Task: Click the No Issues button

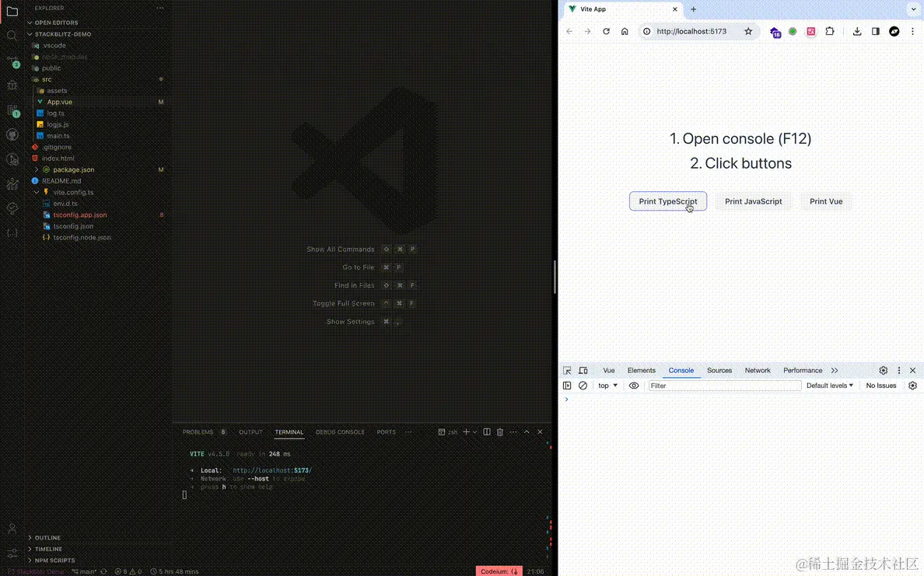Action: [x=881, y=386]
